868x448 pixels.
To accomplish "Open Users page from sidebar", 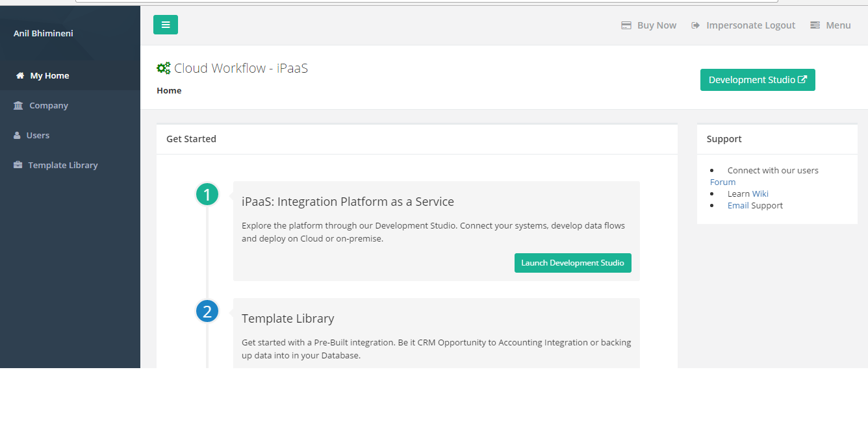I will [38, 136].
